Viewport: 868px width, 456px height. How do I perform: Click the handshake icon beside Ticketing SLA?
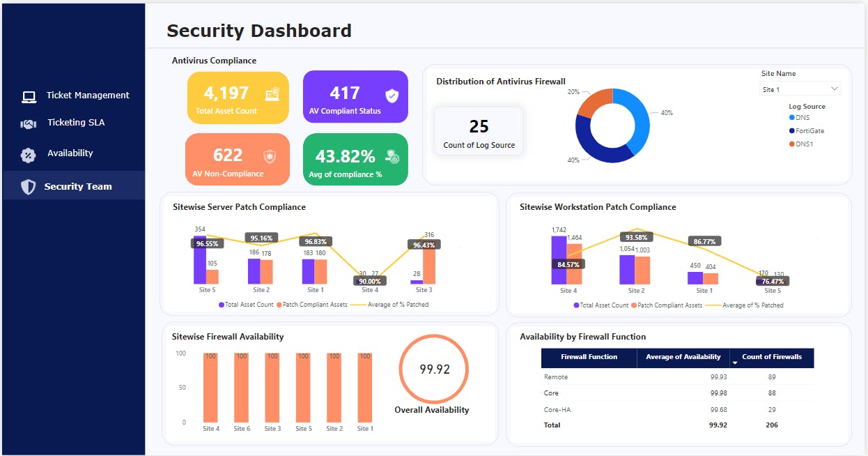pos(28,123)
